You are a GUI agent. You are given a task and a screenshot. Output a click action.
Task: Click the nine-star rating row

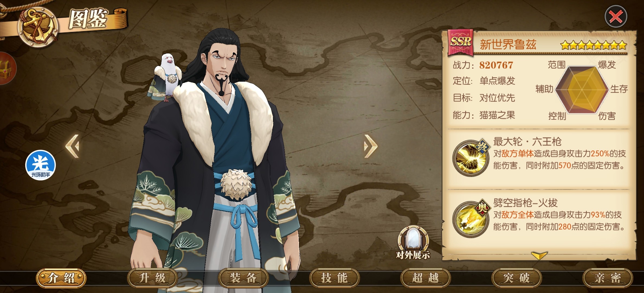[593, 45]
